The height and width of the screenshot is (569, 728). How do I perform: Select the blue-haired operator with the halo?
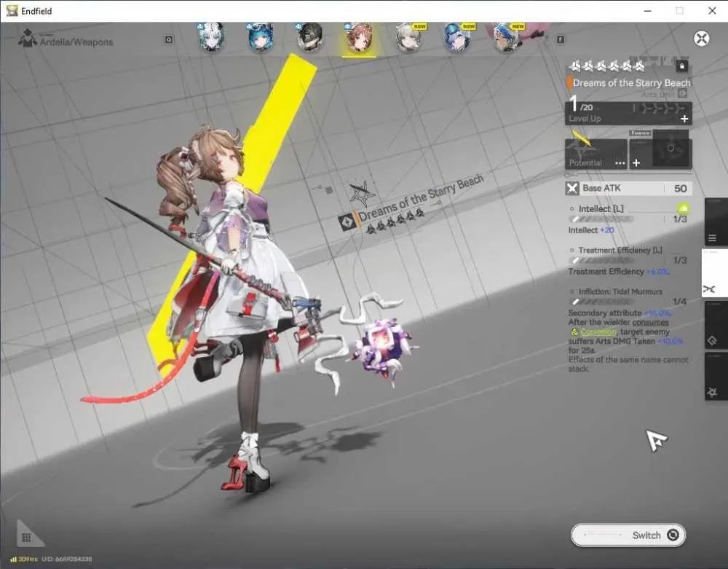[261, 38]
